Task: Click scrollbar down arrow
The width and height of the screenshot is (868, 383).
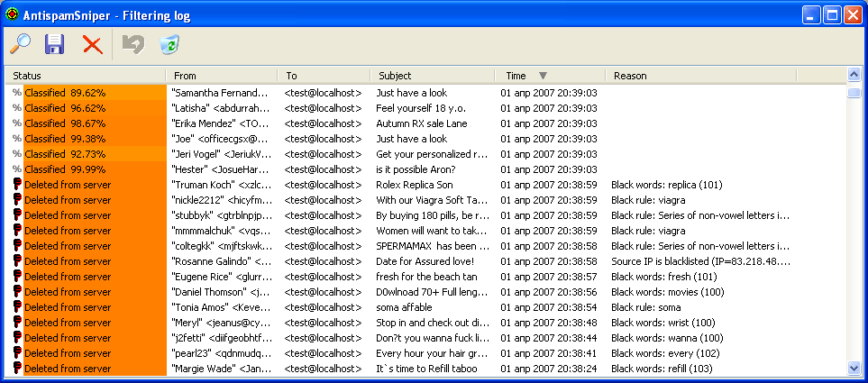Action: (854, 368)
